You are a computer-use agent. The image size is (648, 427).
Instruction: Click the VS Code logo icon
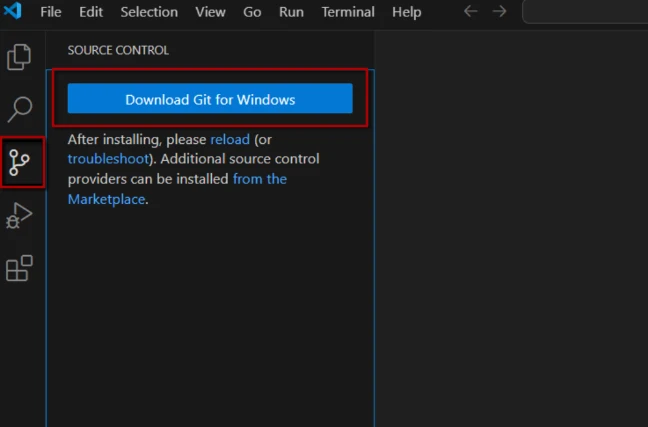pyautogui.click(x=14, y=13)
